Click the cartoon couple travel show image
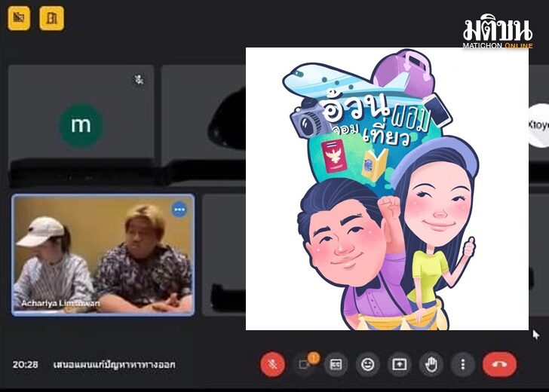549x392 pixels. 387,188
